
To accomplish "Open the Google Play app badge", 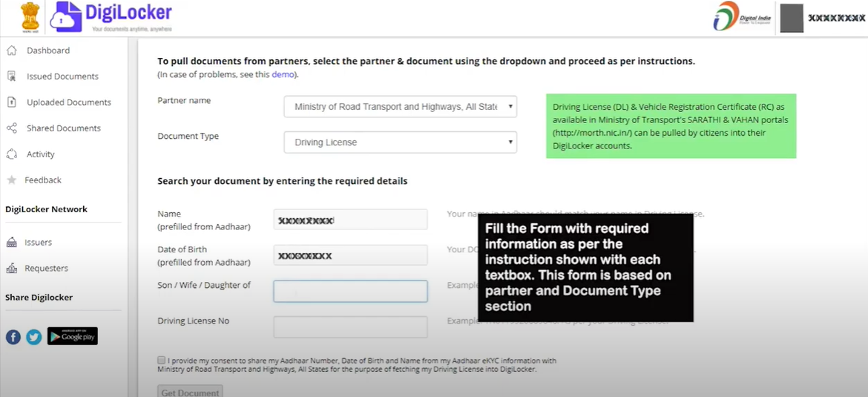I will 73,336.
